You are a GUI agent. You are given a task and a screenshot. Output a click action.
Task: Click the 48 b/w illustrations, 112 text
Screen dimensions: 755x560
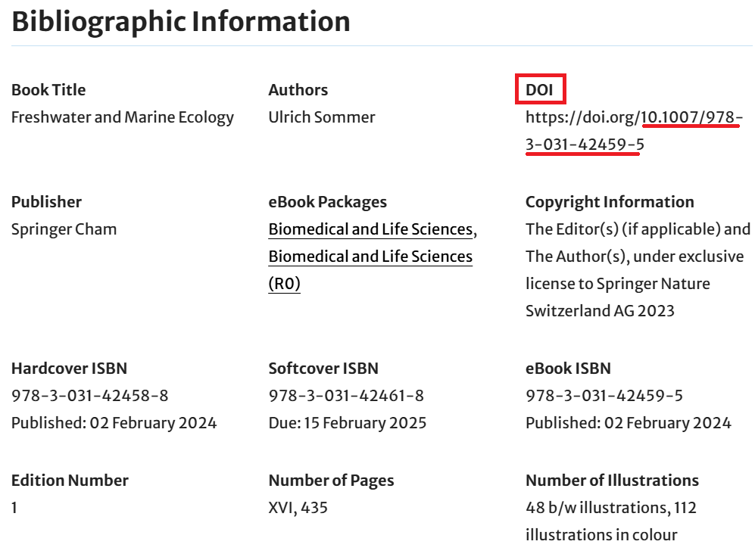coord(611,508)
